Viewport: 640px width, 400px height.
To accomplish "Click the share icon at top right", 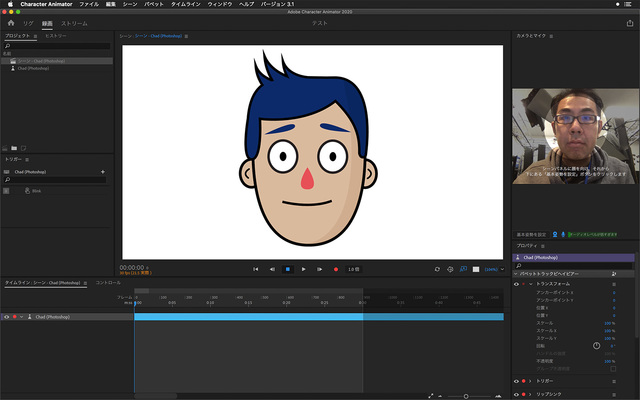I will [x=629, y=22].
